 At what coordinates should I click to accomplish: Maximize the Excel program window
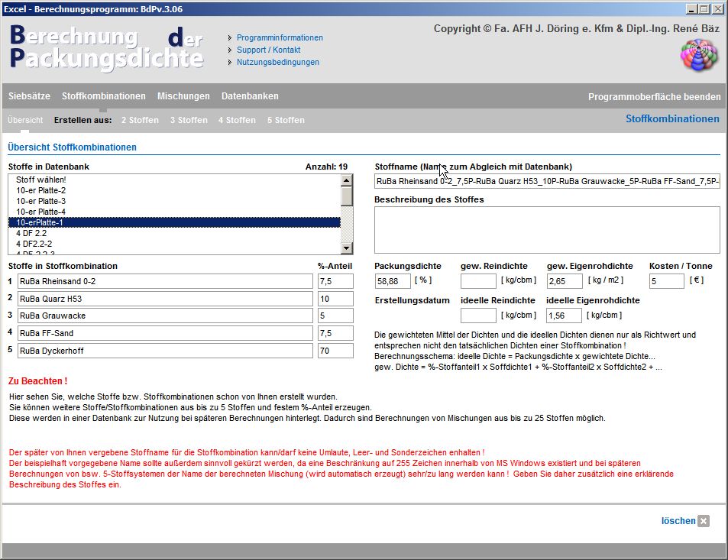click(704, 9)
